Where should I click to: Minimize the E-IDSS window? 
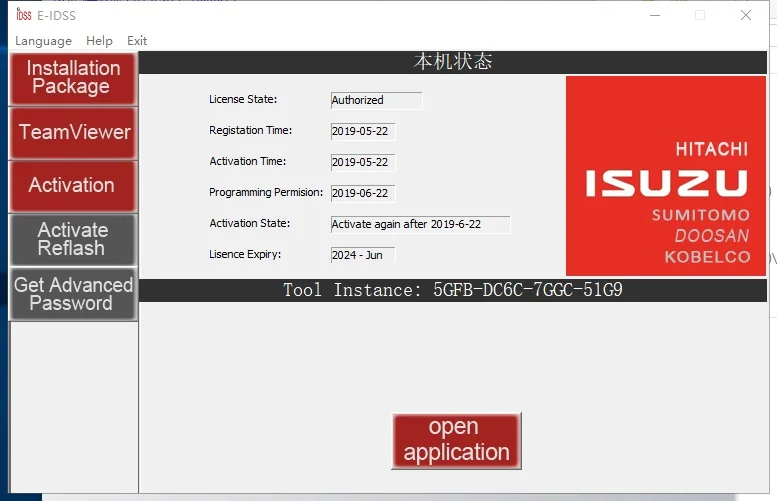coord(655,15)
